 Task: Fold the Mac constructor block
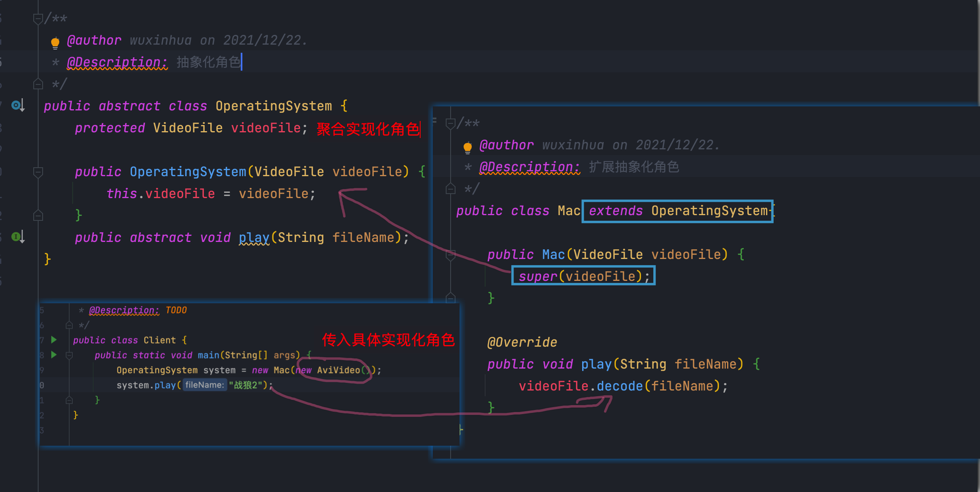click(x=450, y=255)
